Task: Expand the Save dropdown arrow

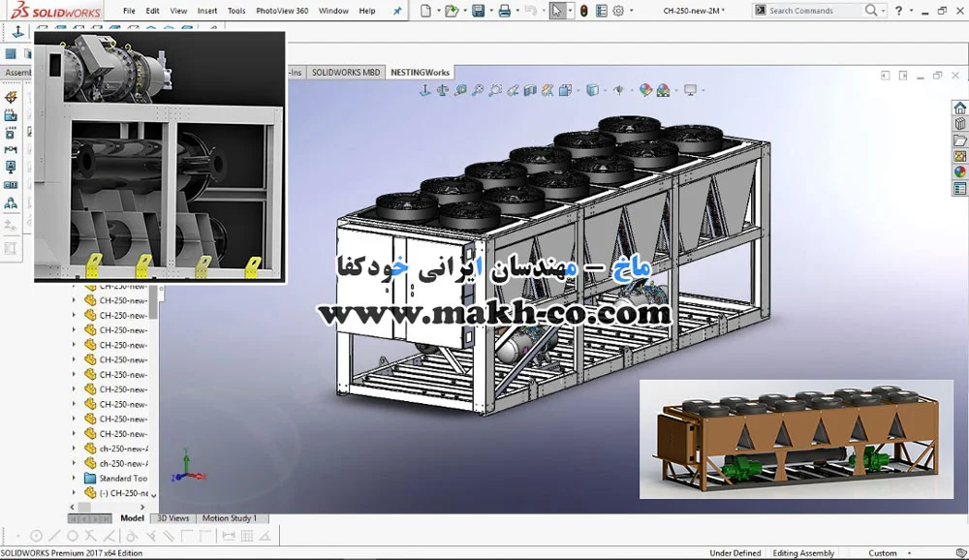Action: click(491, 11)
